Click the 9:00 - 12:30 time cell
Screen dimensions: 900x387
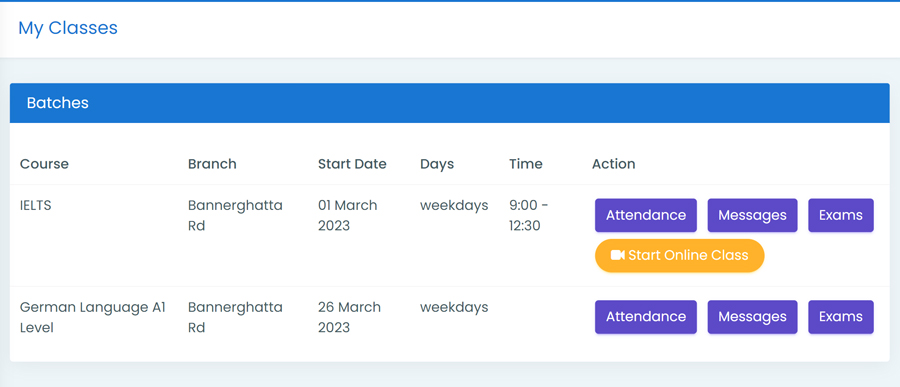(x=529, y=215)
